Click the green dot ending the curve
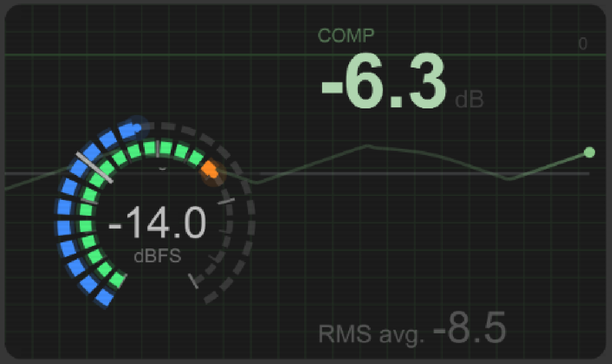612x364 pixels. coord(590,152)
